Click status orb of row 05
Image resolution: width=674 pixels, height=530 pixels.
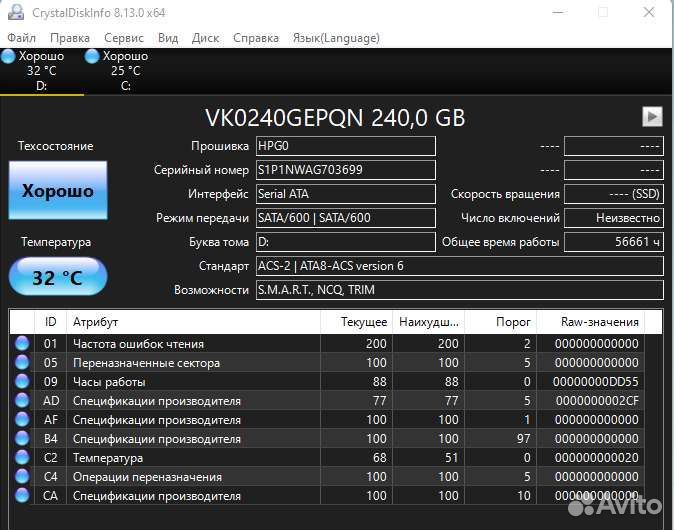point(22,362)
